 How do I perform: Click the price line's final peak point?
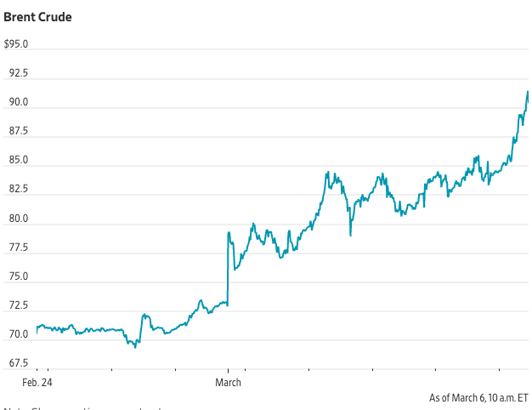coord(528,91)
